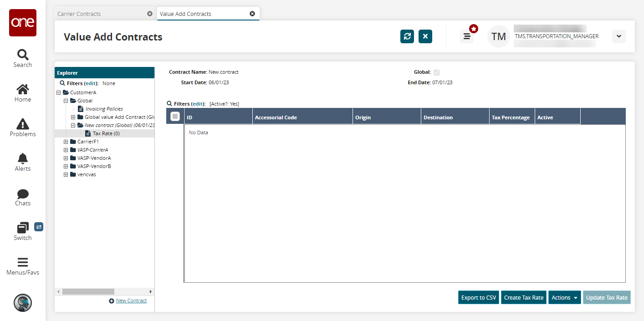The image size is (644, 321).
Task: Click the Export to CSV button
Action: click(x=479, y=297)
